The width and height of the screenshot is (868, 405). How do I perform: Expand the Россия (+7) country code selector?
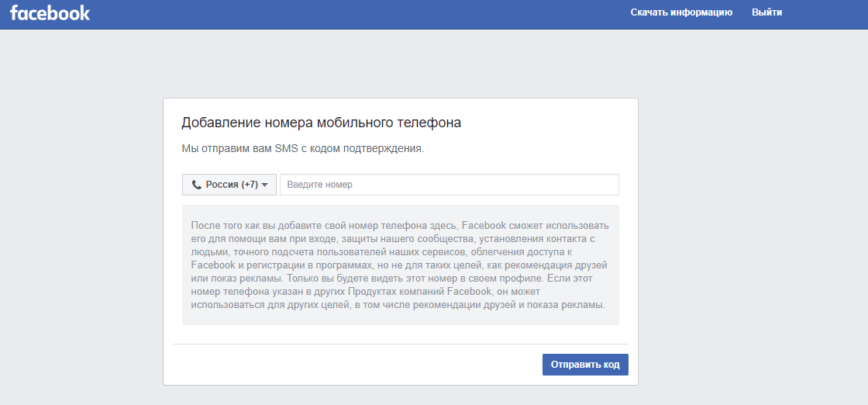tap(229, 185)
